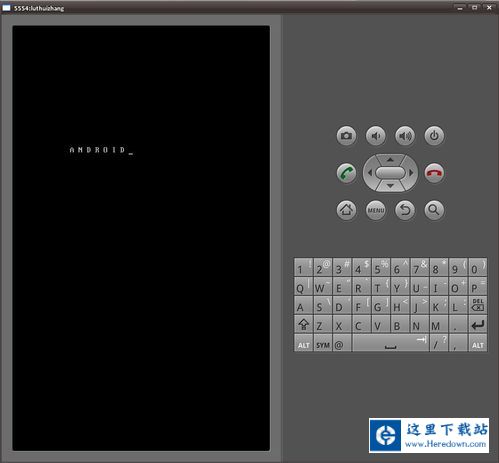Click the T key
This screenshot has width=499, height=463.
tap(381, 286)
